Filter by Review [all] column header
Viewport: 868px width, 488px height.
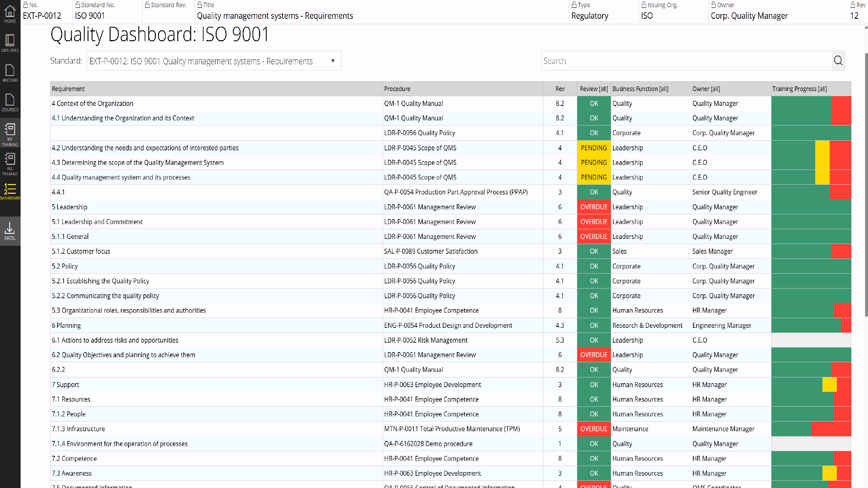593,89
